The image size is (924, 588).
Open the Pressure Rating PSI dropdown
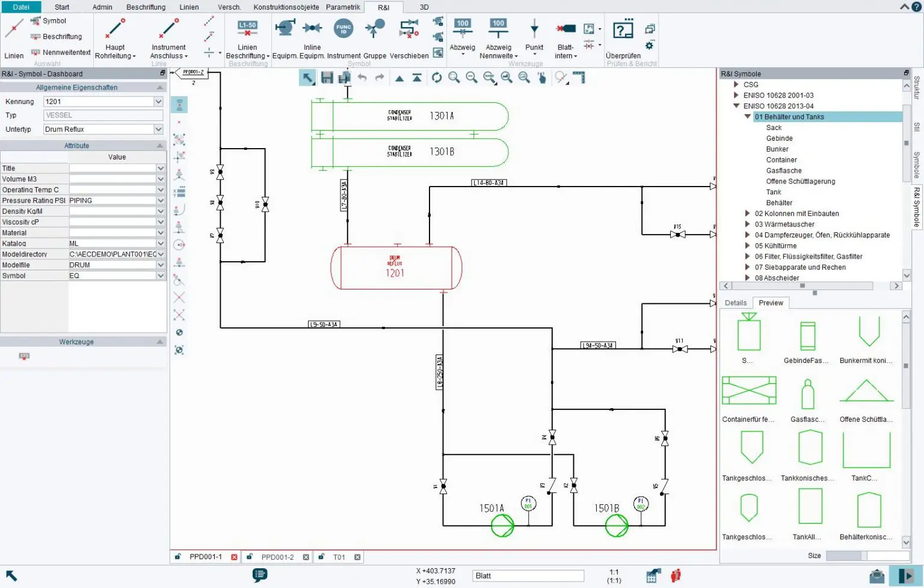161,200
